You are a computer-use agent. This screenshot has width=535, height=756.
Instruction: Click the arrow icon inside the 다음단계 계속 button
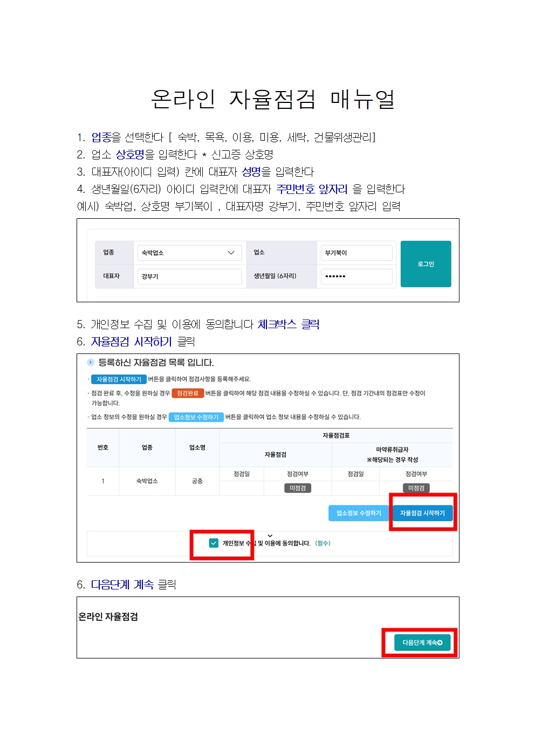click(x=440, y=643)
